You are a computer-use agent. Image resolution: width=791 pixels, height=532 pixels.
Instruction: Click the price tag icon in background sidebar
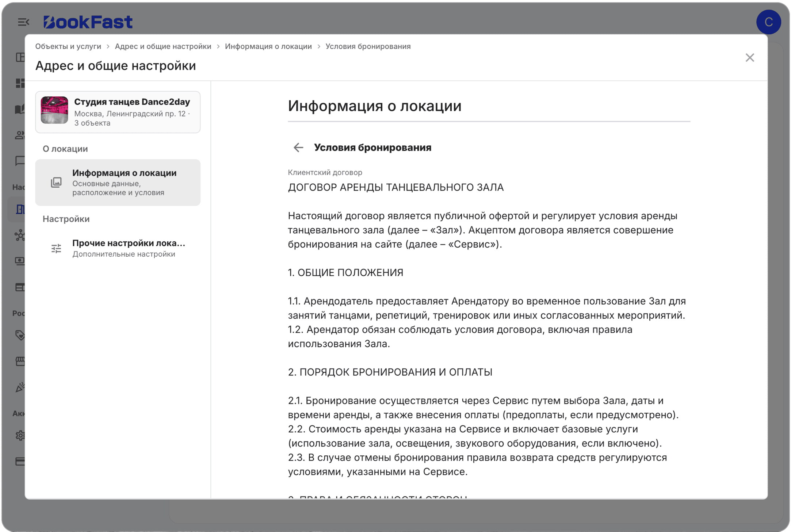point(20,335)
